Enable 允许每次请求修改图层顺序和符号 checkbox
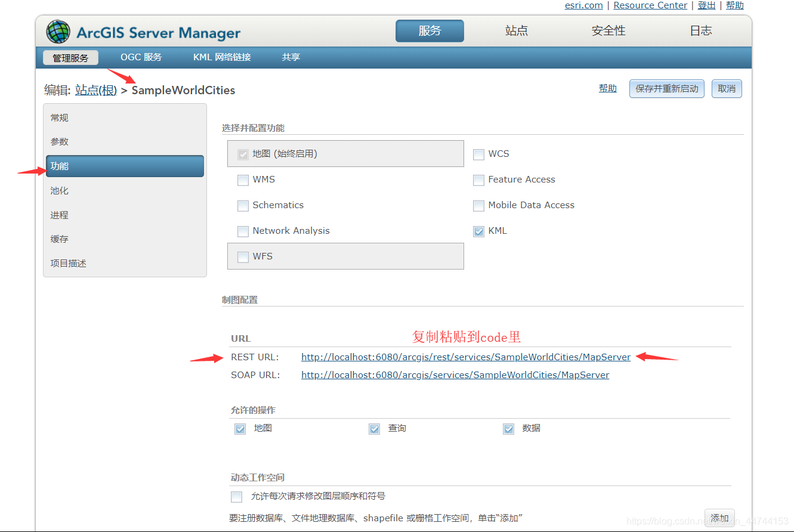 (237, 497)
